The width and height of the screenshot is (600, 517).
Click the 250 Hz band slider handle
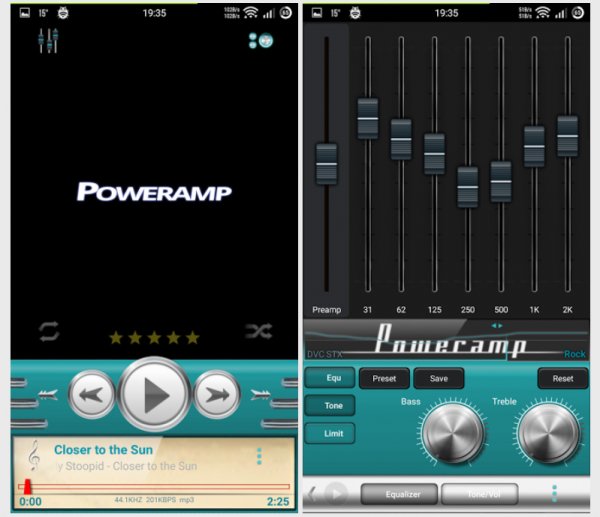468,187
